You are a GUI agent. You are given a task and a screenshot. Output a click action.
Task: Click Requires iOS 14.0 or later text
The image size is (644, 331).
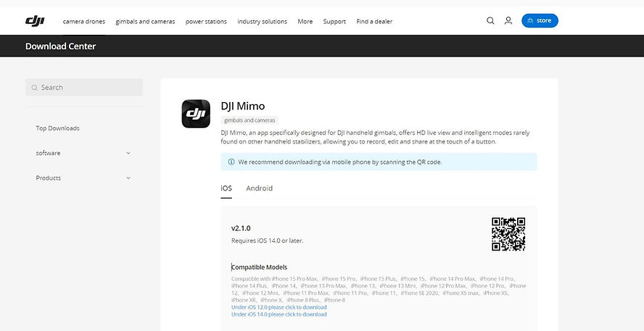pos(268,240)
